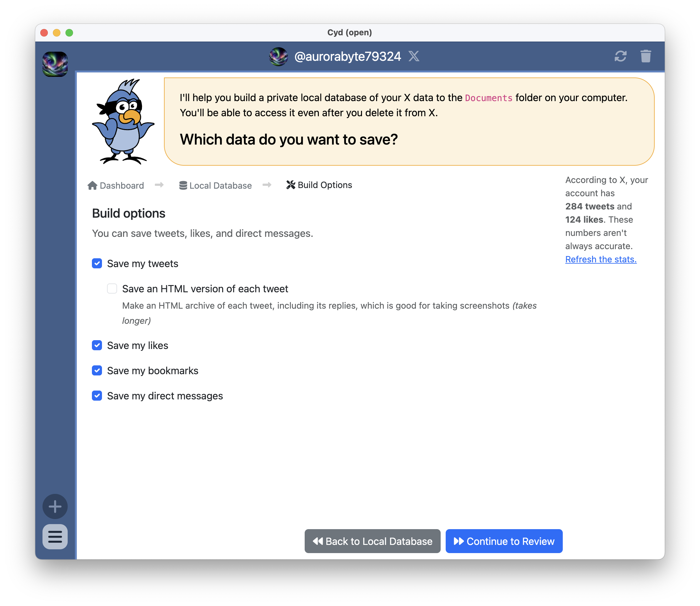The height and width of the screenshot is (606, 700).
Task: Uncheck Save my tweets checkbox
Action: pyautogui.click(x=97, y=263)
